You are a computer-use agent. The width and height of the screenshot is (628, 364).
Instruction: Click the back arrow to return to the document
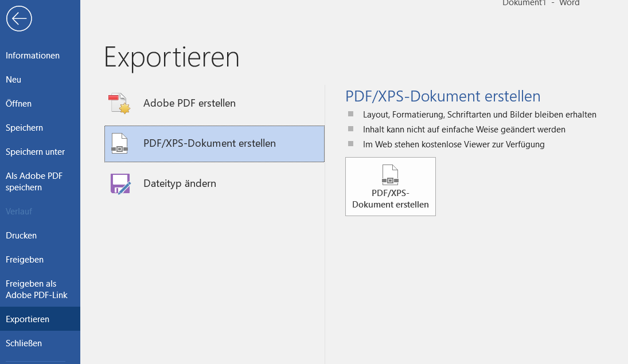pos(19,18)
